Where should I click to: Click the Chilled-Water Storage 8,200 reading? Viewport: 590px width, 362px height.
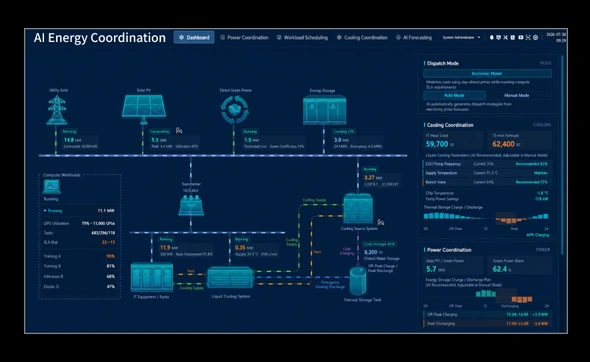point(373,252)
